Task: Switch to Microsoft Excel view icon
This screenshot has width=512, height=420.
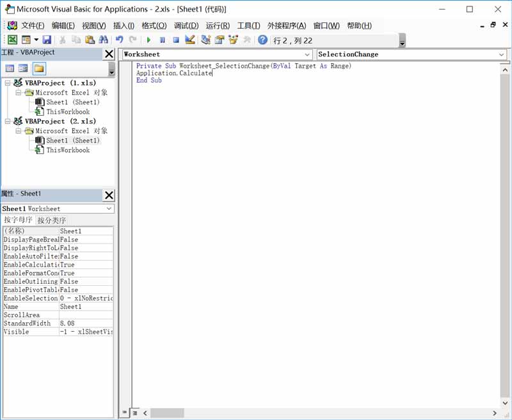Action: coord(12,40)
